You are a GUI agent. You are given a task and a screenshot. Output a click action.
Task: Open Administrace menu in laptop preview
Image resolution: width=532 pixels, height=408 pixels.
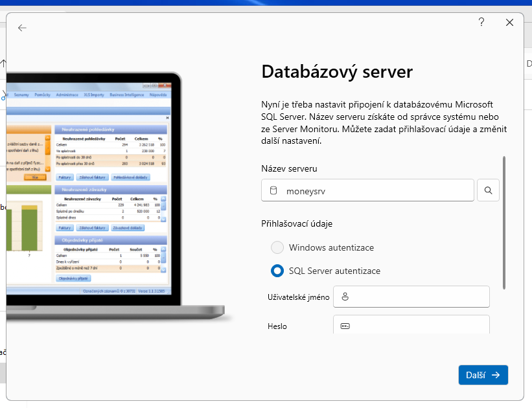(67, 95)
